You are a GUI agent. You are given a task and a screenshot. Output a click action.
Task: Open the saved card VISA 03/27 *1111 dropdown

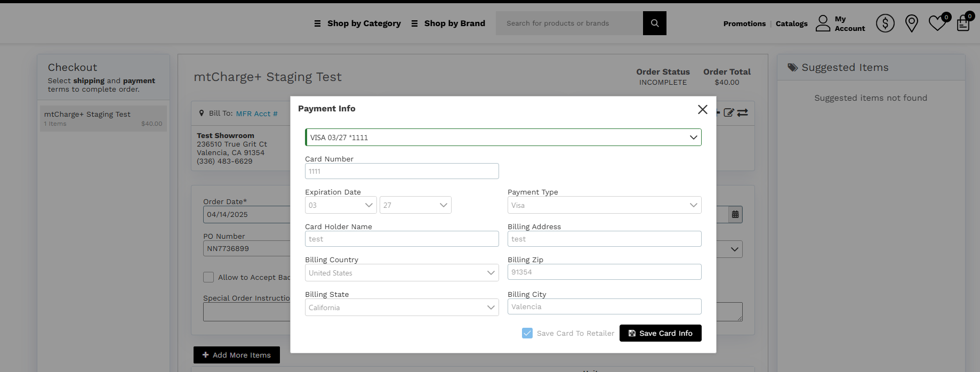503,138
